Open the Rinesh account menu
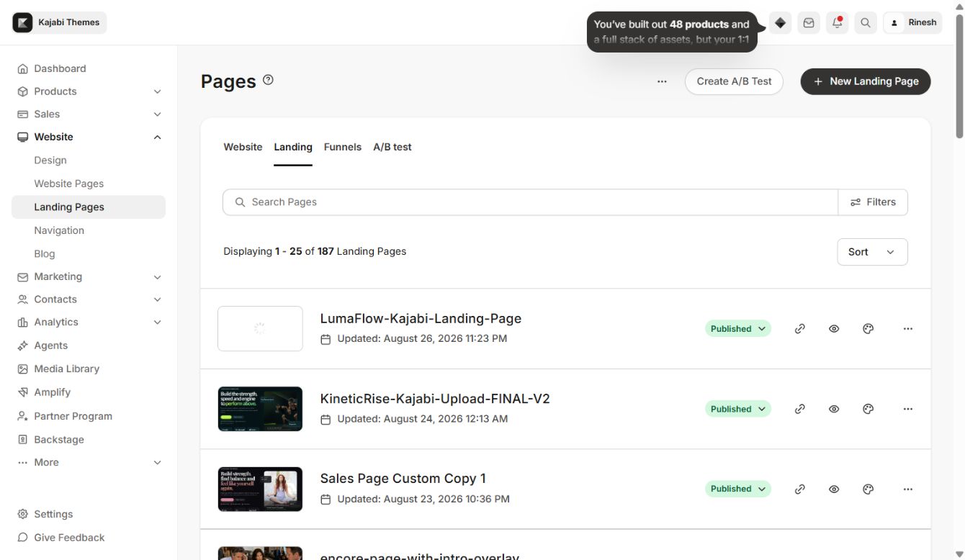This screenshot has height=560, width=965. (x=912, y=23)
